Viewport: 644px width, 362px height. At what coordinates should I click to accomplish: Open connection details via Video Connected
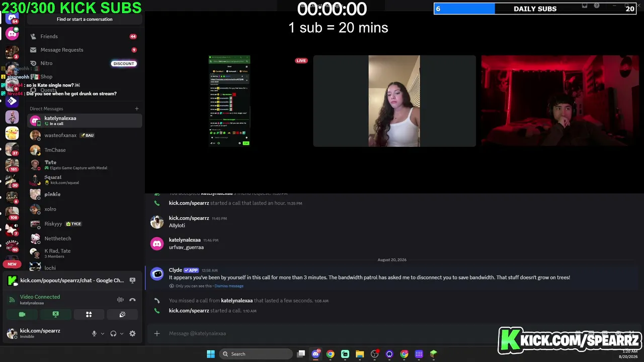(40, 297)
